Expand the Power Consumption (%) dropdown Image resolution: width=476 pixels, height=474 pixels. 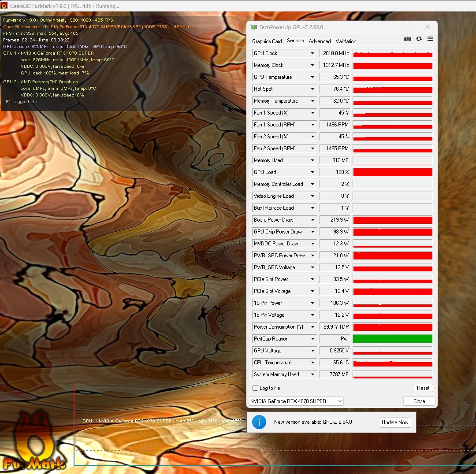312,327
